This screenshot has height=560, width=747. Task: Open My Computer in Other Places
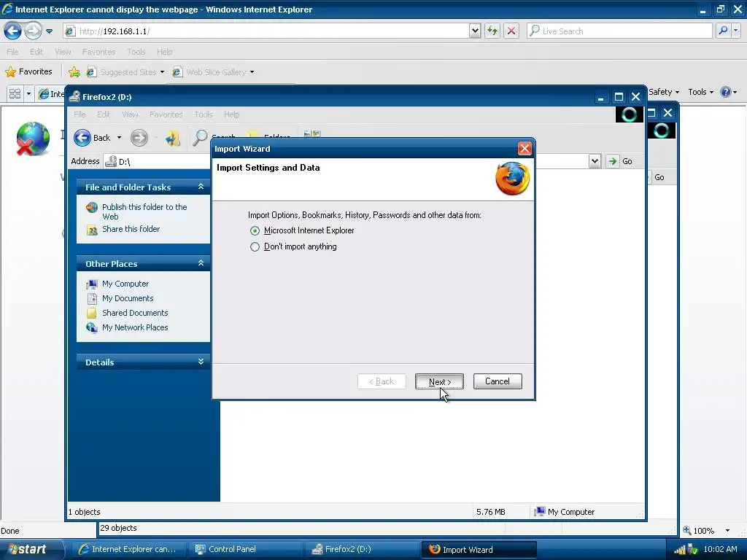pyautogui.click(x=125, y=284)
